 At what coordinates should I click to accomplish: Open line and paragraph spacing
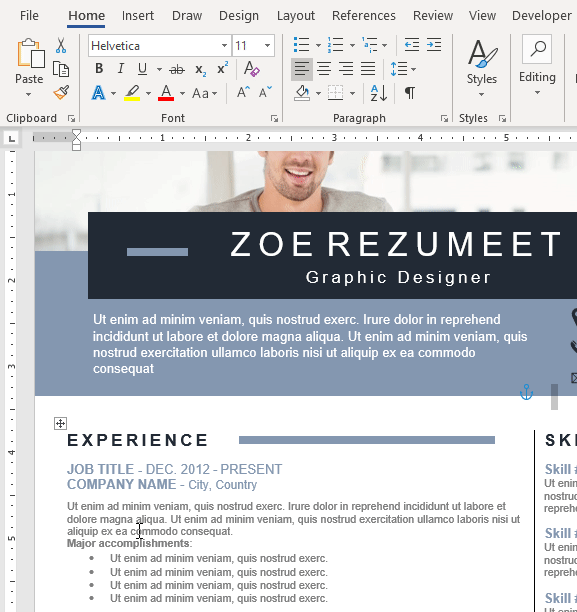pyautogui.click(x=399, y=69)
